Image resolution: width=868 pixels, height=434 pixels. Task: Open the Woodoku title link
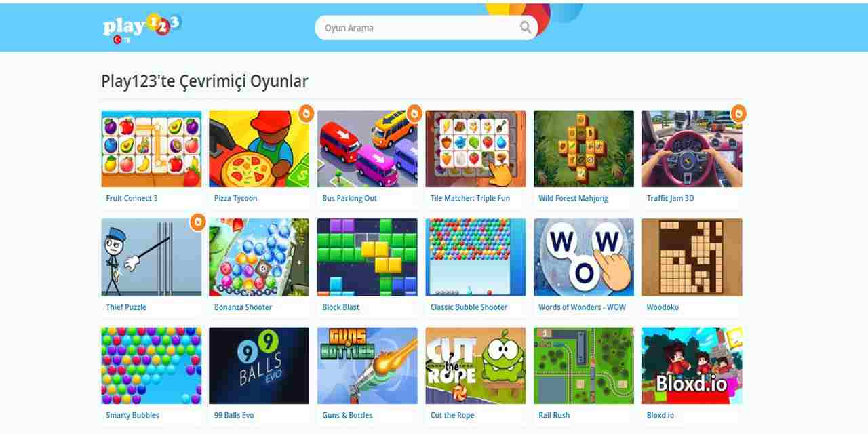tap(663, 307)
